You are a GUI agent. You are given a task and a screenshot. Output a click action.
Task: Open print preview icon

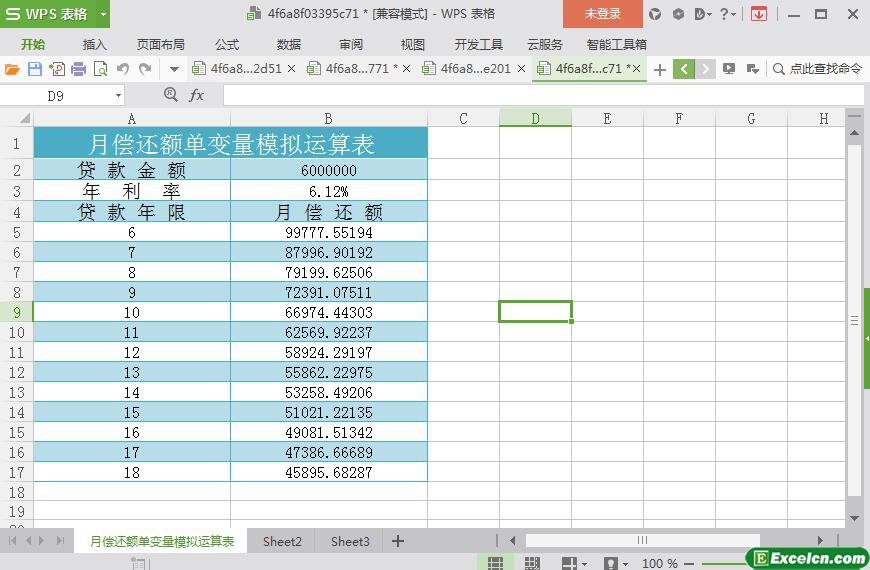(100, 69)
